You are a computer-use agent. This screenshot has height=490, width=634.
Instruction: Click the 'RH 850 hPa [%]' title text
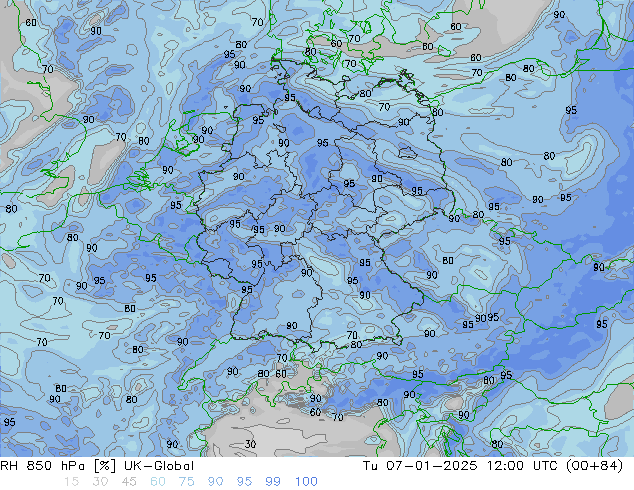[58, 466]
